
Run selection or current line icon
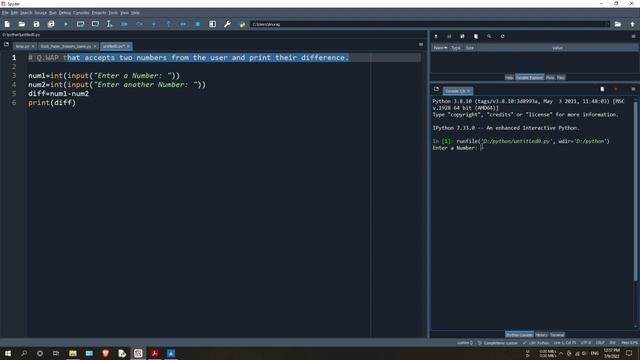109,24
